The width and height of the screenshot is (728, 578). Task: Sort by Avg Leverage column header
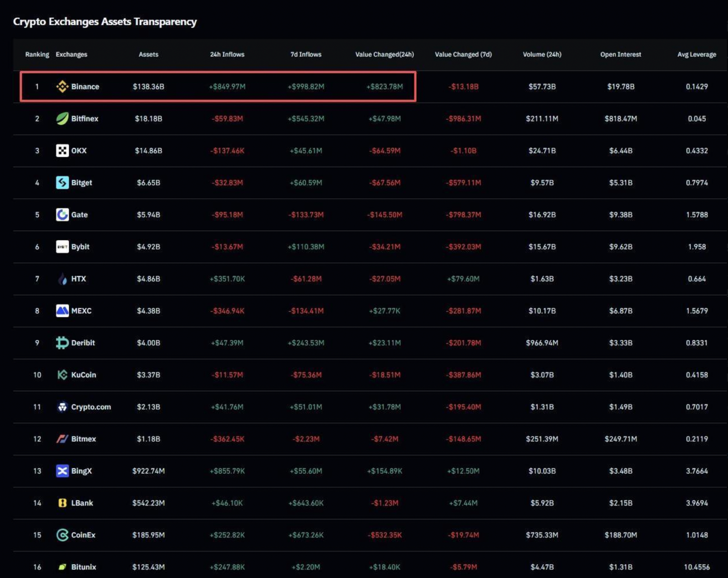[x=696, y=54]
